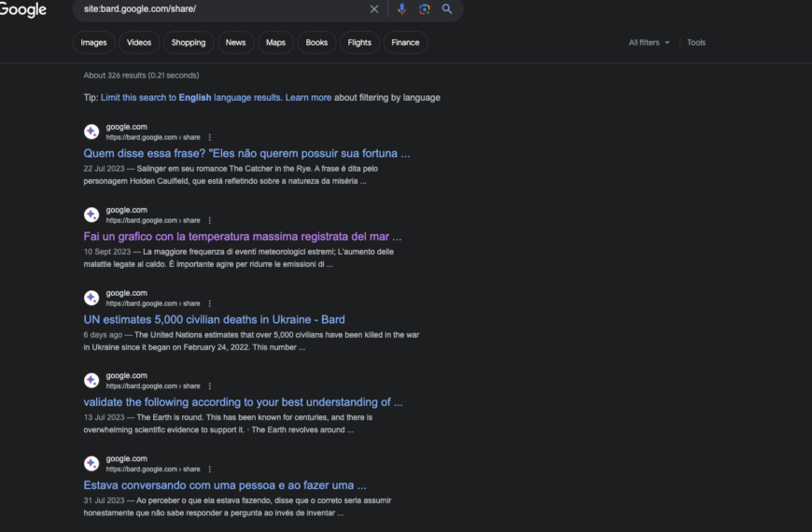812x532 pixels.
Task: Switch to the Videos tab
Action: [x=139, y=43]
